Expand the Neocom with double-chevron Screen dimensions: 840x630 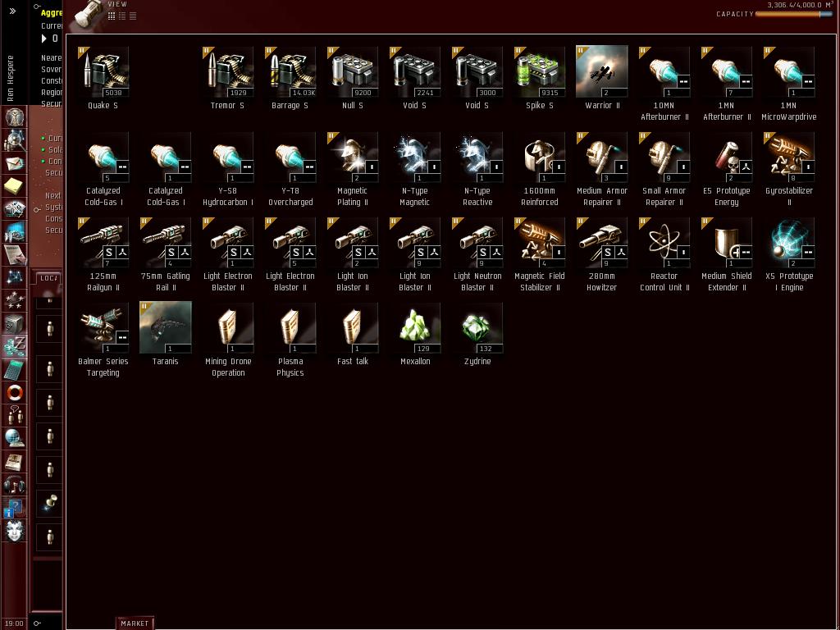(13, 11)
